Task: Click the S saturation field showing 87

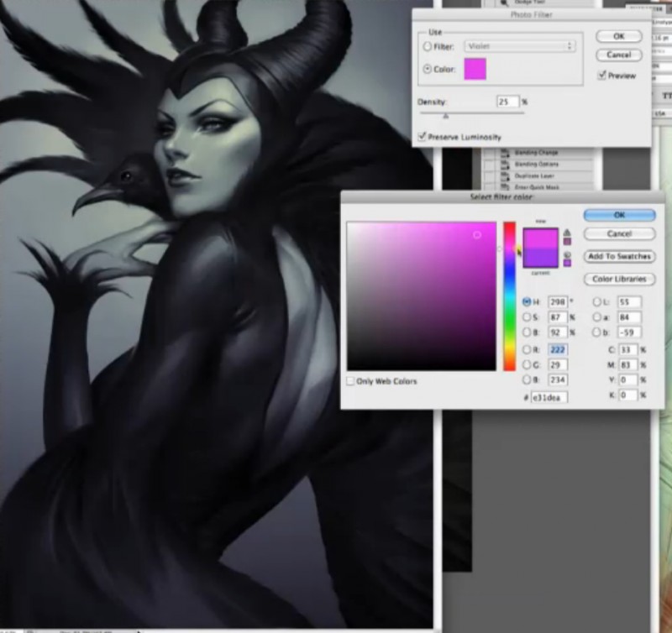Action: 558,317
